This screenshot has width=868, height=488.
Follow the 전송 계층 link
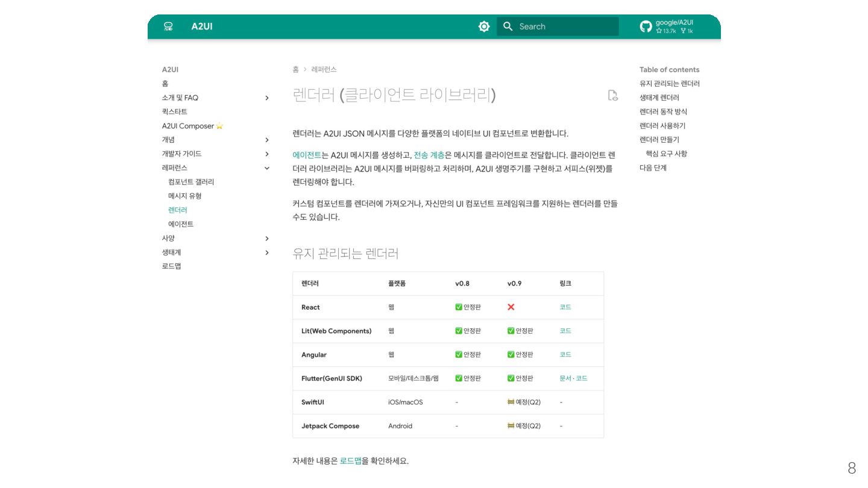coord(429,155)
